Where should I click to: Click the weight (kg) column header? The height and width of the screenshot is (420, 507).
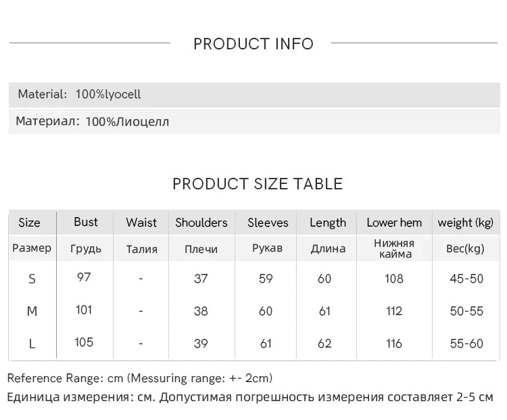pos(465,223)
